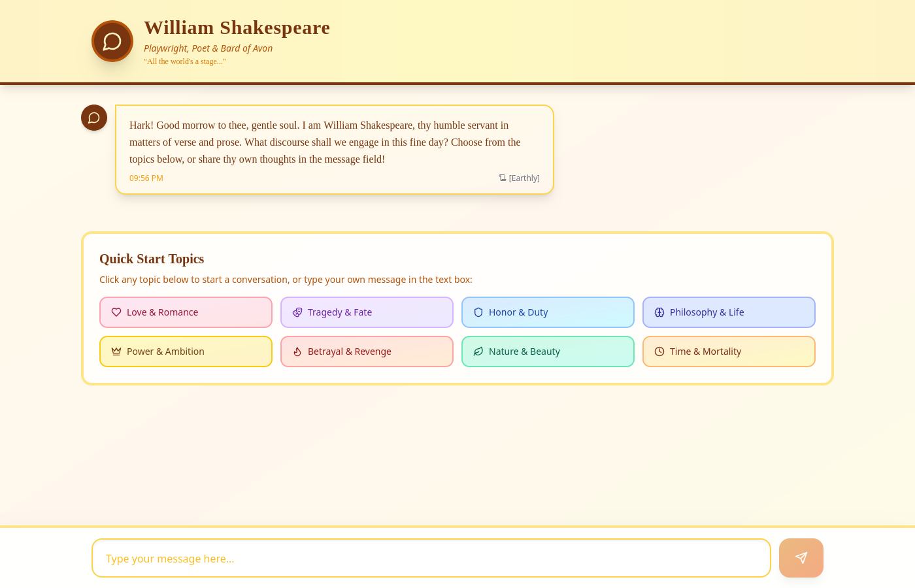
Task: Click the clock icon on Time & Mortality
Action: (x=659, y=351)
